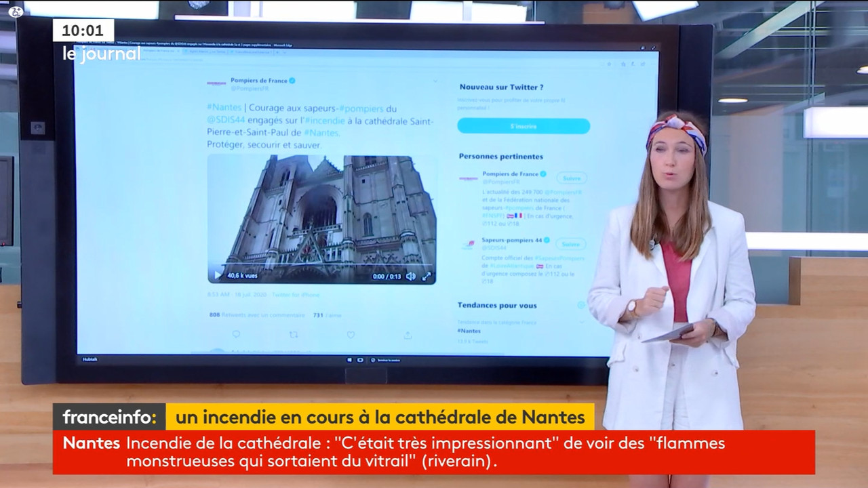Image resolution: width=868 pixels, height=488 pixels.
Task: Play the cathedral fire video
Action: tap(218, 275)
